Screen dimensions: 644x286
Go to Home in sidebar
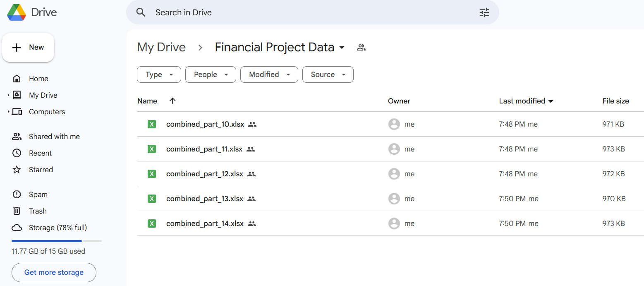[38, 79]
